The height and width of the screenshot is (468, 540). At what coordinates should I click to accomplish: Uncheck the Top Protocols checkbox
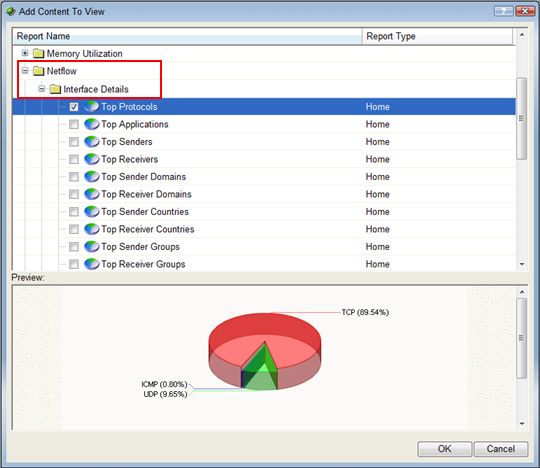pyautogui.click(x=74, y=107)
